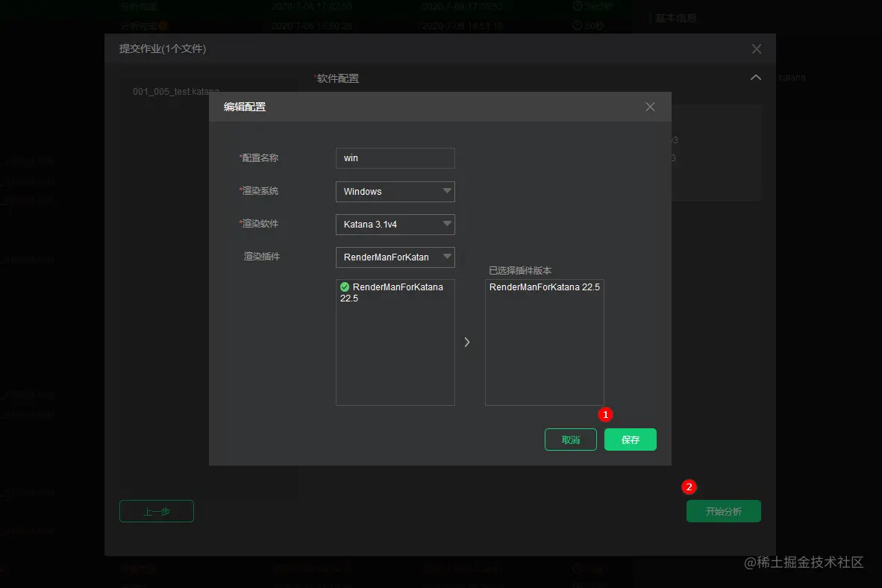The height and width of the screenshot is (588, 882).
Task: Click the 配置名称 field containing win
Action: tap(395, 157)
